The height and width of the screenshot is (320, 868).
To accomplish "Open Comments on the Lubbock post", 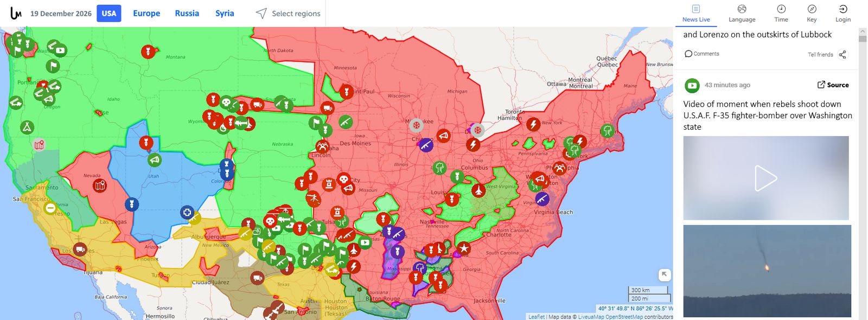I will [702, 54].
